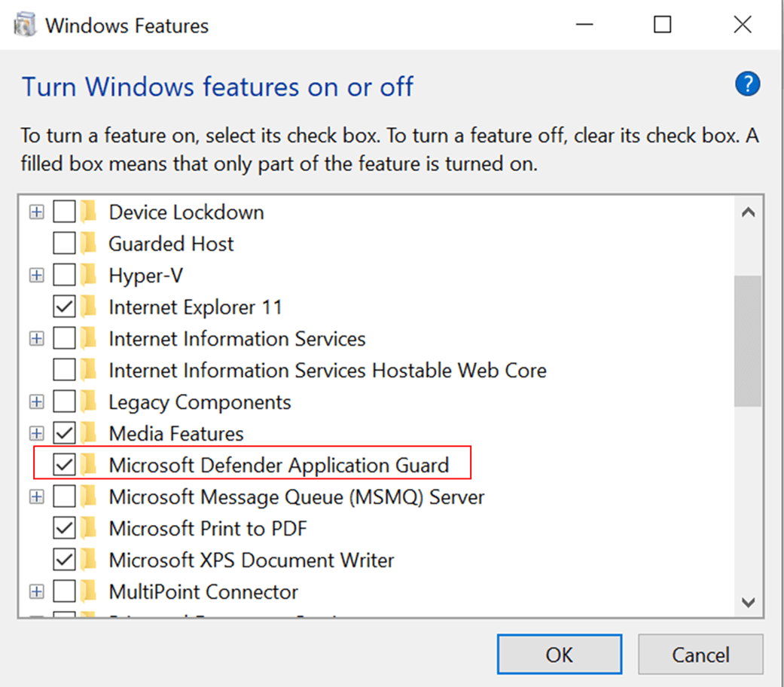This screenshot has width=784, height=687.
Task: Open the Help question mark icon
Action: (747, 84)
